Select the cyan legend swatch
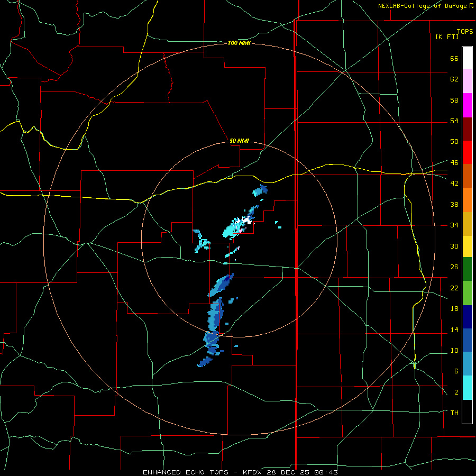 pyautogui.click(x=467, y=388)
